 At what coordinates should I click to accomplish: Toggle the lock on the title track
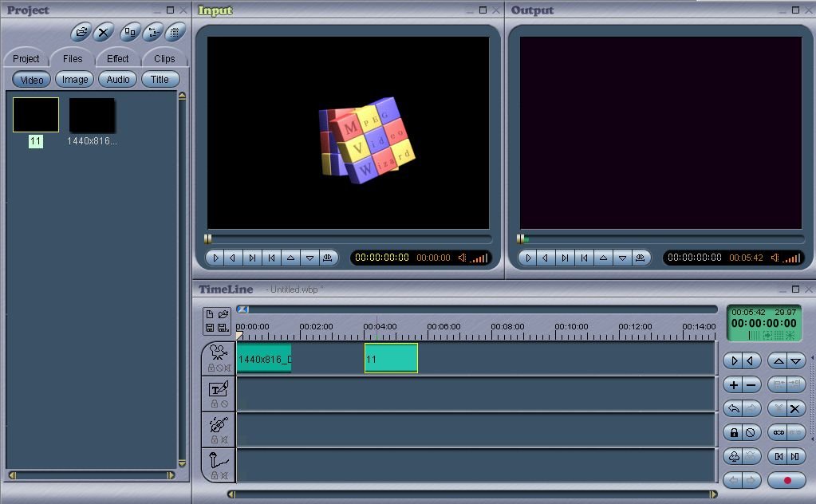point(214,404)
